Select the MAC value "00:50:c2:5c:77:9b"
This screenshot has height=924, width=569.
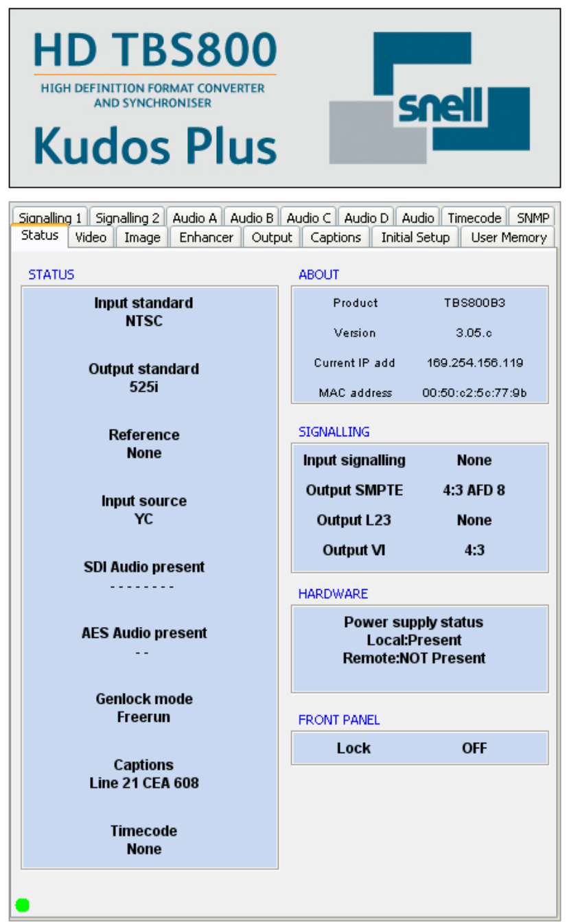click(475, 393)
